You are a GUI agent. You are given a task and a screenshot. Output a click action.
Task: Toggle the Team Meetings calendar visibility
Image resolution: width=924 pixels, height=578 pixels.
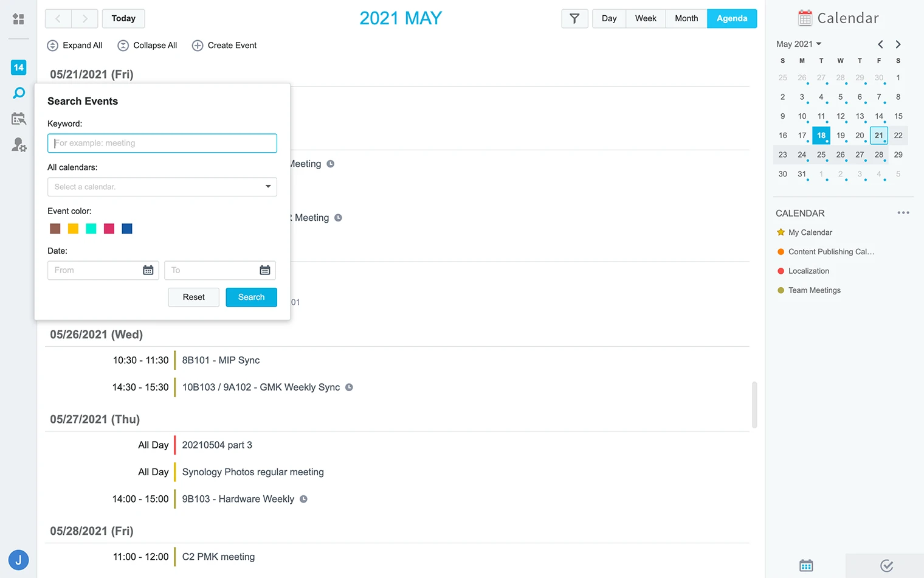pos(781,291)
